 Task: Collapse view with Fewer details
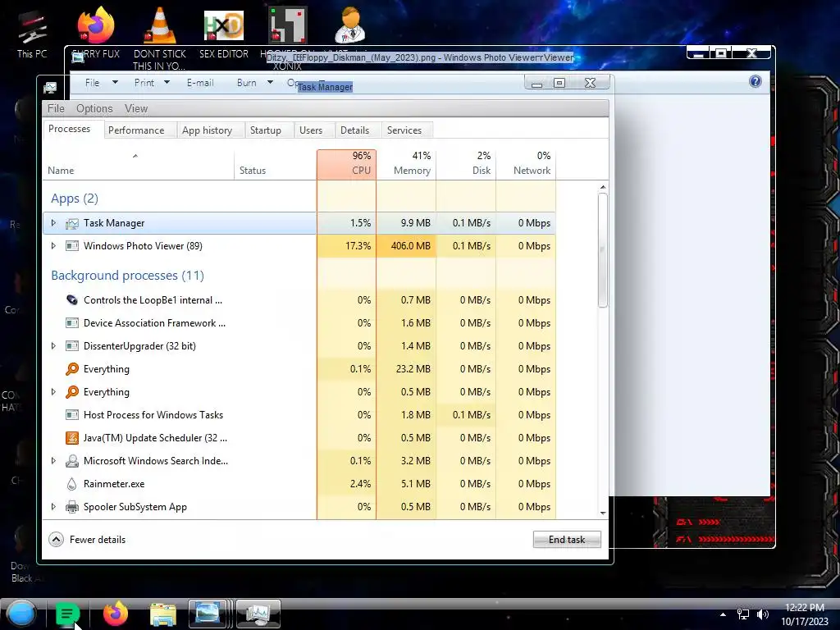pos(87,540)
